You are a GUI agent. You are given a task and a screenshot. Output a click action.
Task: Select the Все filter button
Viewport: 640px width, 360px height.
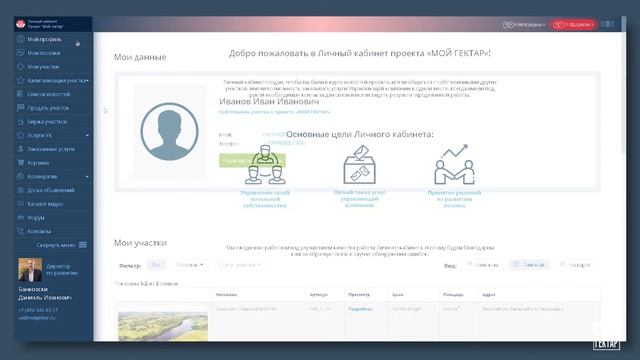point(156,265)
